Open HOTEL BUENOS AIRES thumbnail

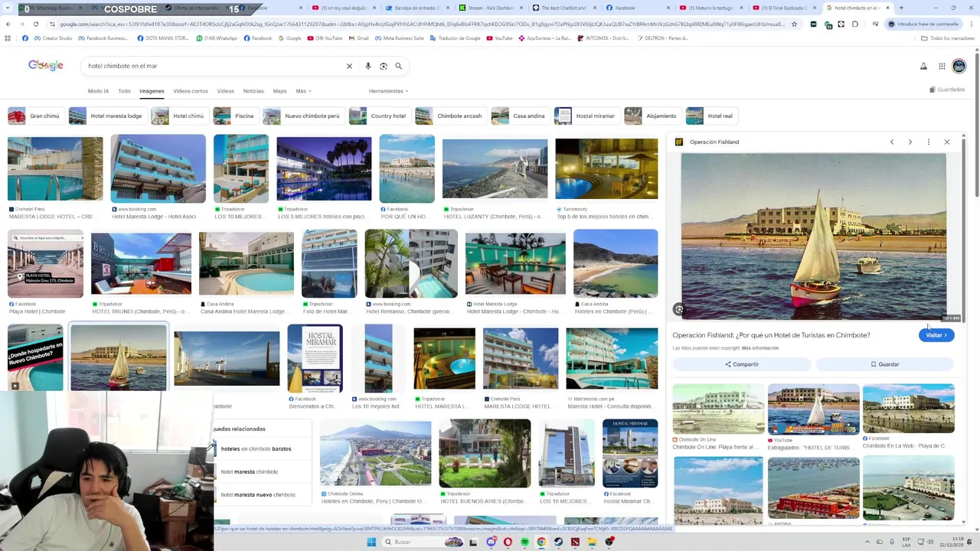(x=485, y=453)
